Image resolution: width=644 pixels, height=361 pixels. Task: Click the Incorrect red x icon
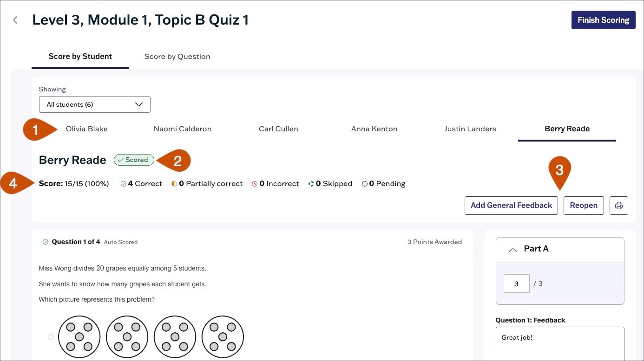click(x=255, y=184)
